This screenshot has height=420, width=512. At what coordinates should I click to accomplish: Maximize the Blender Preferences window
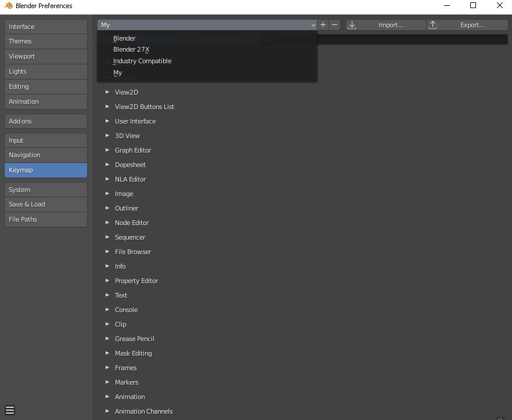pos(473,5)
